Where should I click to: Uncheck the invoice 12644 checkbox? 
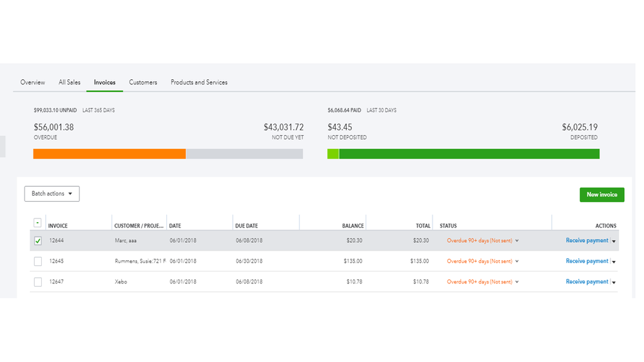point(37,241)
